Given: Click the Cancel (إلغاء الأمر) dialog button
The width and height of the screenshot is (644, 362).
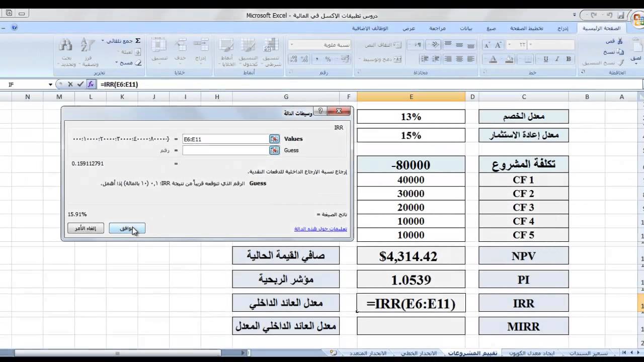Looking at the screenshot, I should pyautogui.click(x=86, y=228).
